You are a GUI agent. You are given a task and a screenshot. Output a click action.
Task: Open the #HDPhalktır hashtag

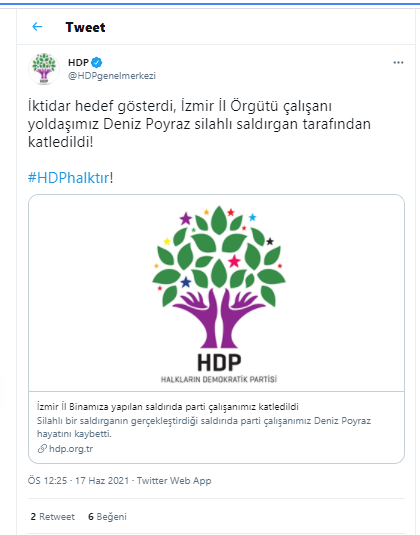pyautogui.click(x=69, y=178)
